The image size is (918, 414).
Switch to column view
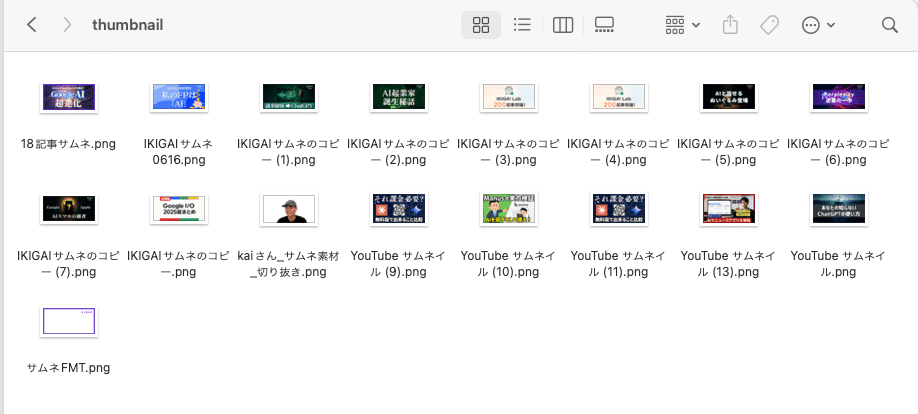tap(562, 25)
